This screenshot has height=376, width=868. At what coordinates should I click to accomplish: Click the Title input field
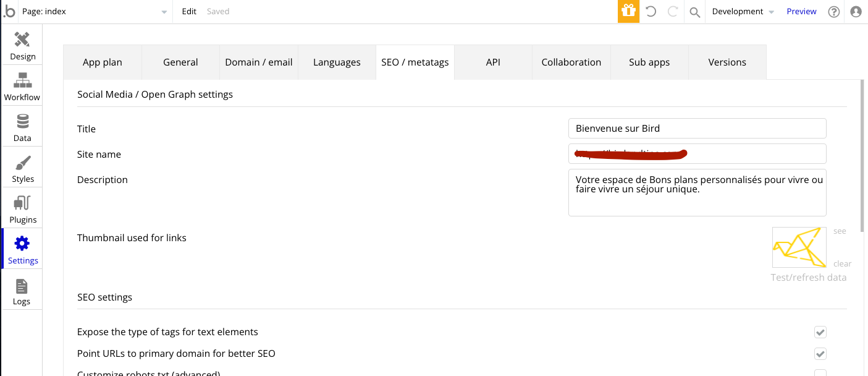pos(697,129)
